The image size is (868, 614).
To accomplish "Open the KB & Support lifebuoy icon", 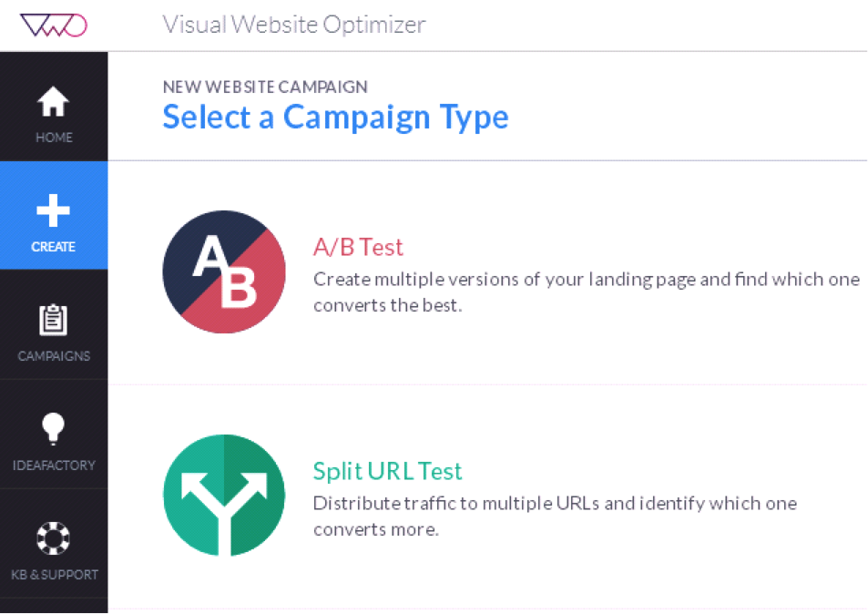I will pos(53,538).
